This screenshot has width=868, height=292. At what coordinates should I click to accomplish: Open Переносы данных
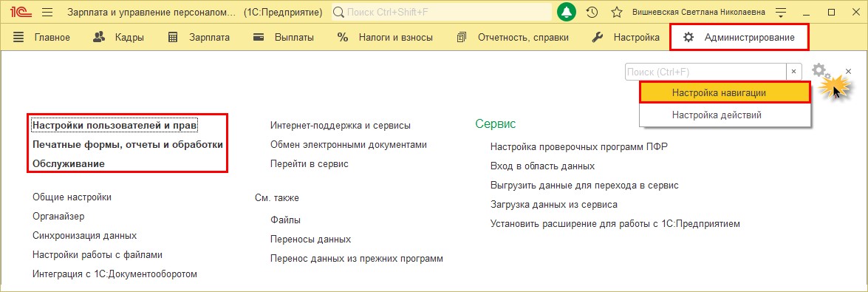310,240
